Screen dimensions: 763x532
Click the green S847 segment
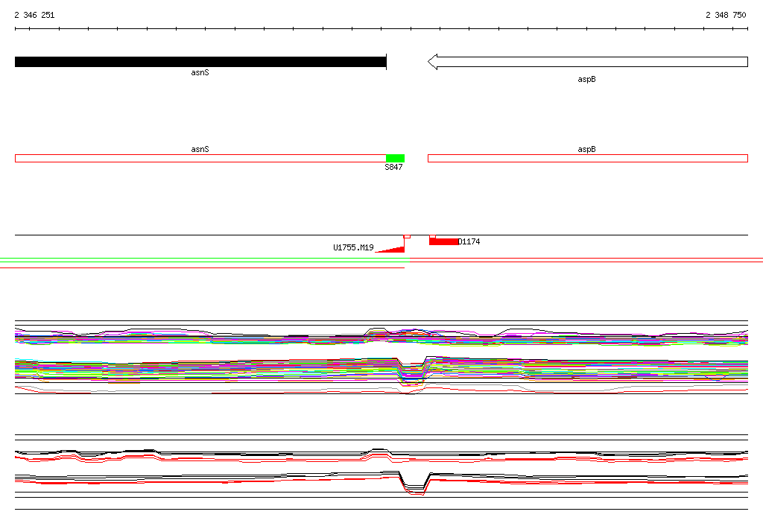[395, 158]
